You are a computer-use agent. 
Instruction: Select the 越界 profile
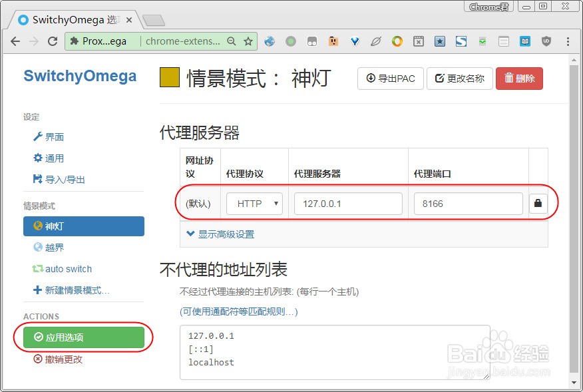49,248
